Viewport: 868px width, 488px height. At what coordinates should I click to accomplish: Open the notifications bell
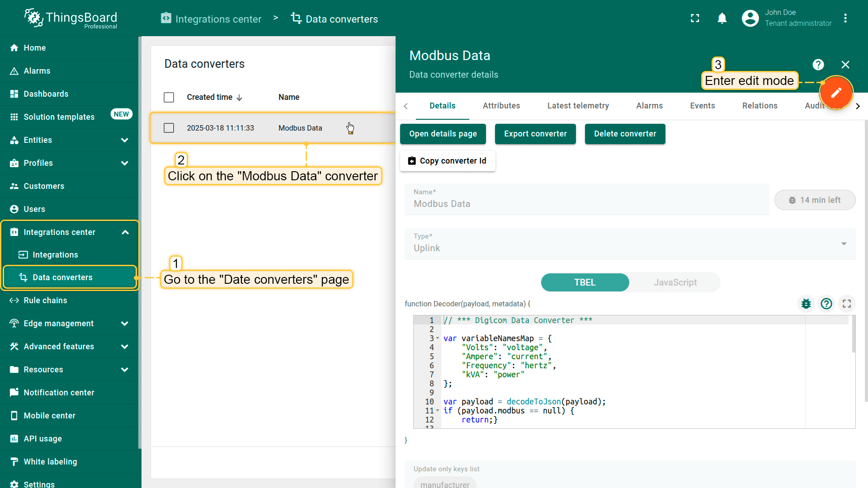(x=722, y=18)
